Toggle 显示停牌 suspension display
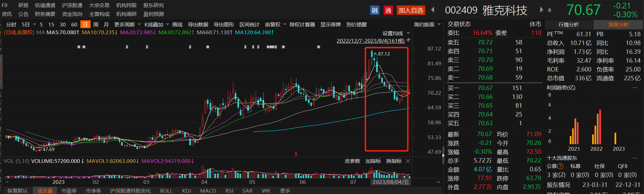Viewport: 644px width, 194px height. [331, 25]
